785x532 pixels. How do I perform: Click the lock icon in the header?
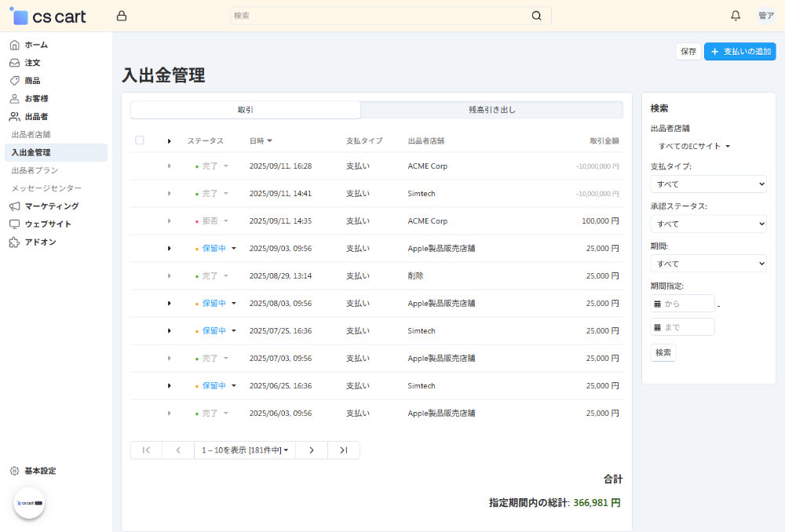(x=121, y=16)
